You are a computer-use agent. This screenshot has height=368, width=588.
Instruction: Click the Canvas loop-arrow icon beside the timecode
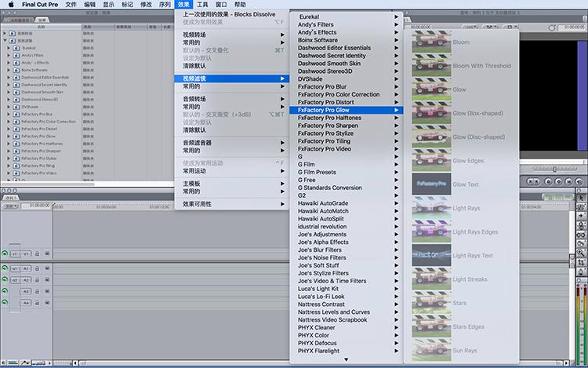point(552,27)
